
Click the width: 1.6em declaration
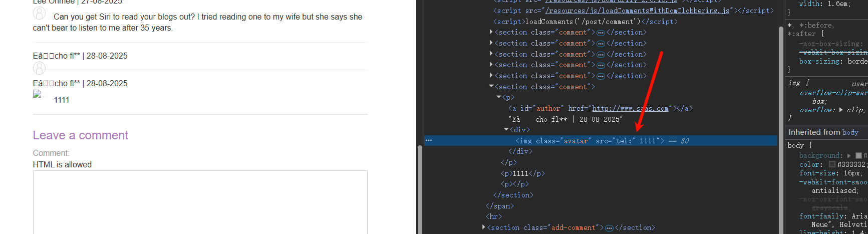(x=824, y=4)
